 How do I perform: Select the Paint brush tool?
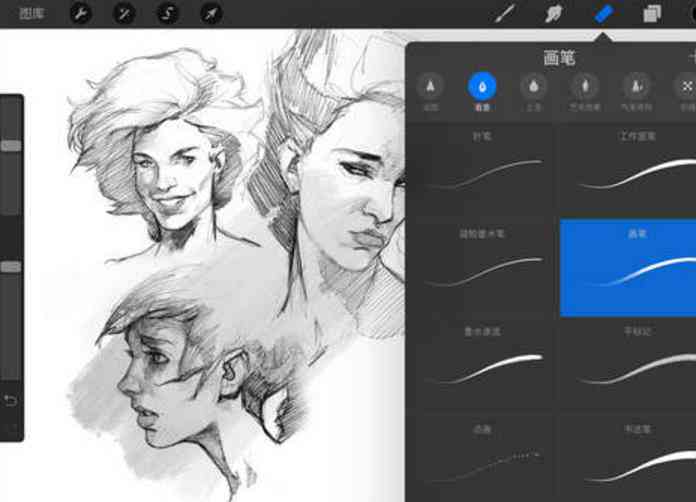[505, 13]
